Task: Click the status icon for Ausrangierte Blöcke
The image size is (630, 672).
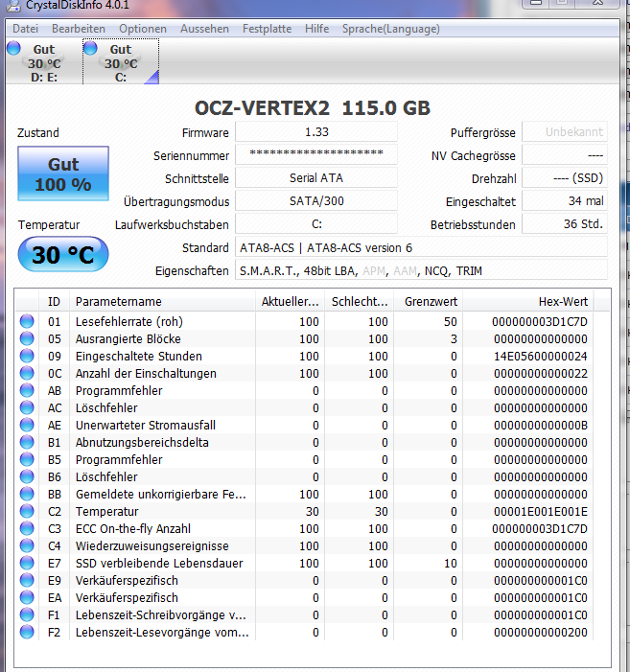Action: pos(27,338)
